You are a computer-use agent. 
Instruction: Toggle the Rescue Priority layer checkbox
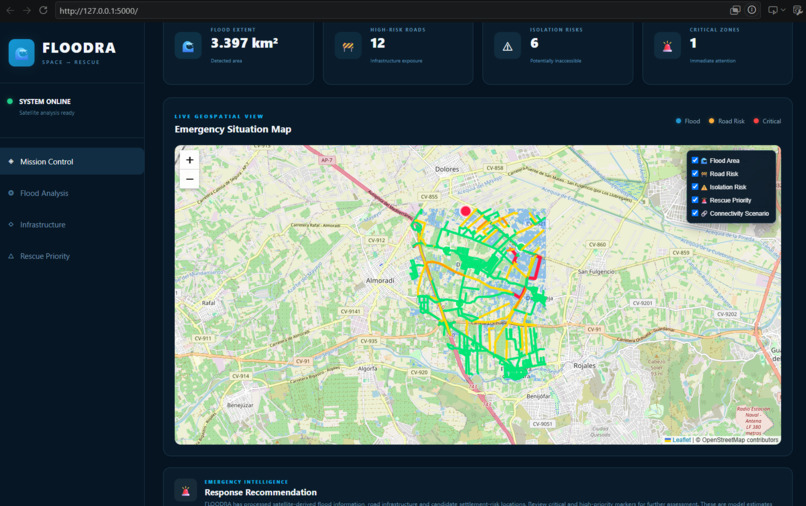coord(695,200)
